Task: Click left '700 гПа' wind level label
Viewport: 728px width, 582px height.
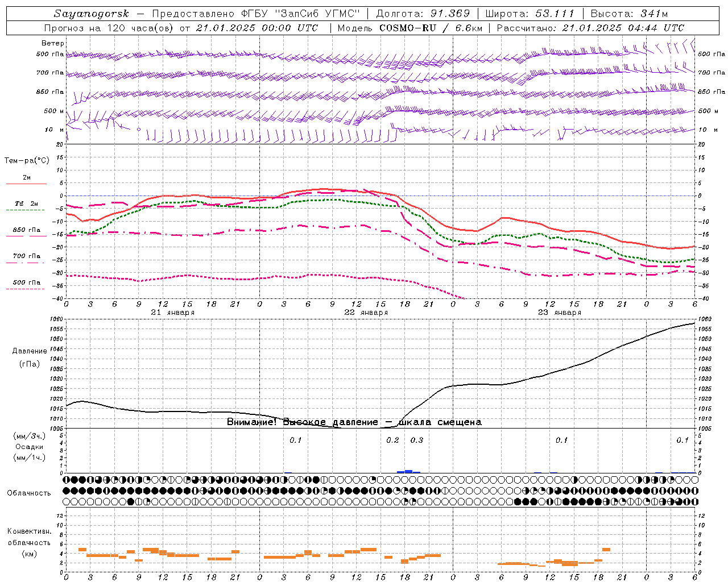Action: pyautogui.click(x=50, y=73)
